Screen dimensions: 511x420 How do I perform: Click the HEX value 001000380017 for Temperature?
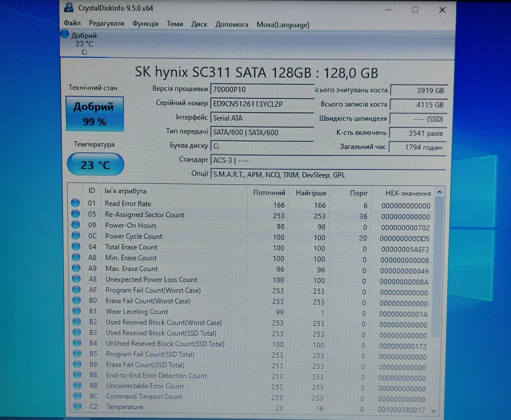pyautogui.click(x=401, y=410)
